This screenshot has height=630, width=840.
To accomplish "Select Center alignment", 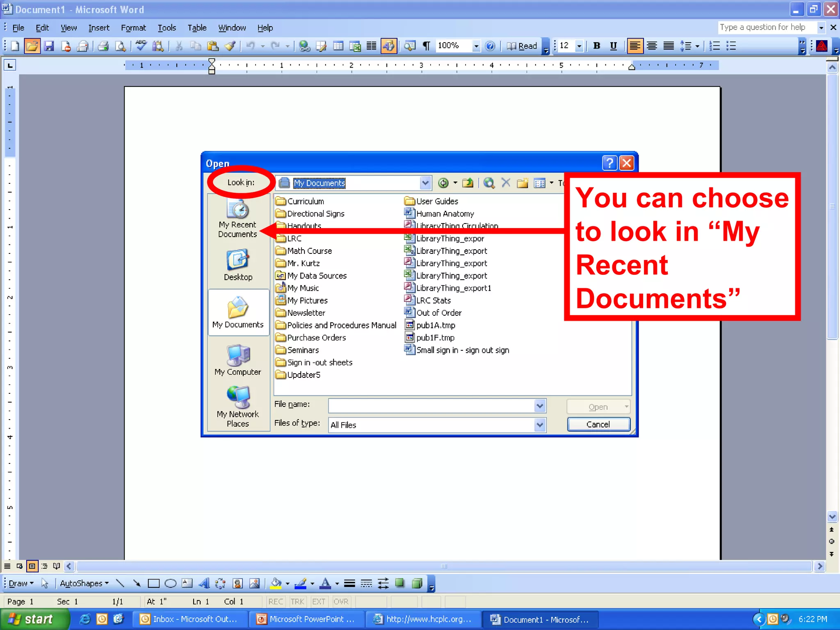I will click(652, 46).
